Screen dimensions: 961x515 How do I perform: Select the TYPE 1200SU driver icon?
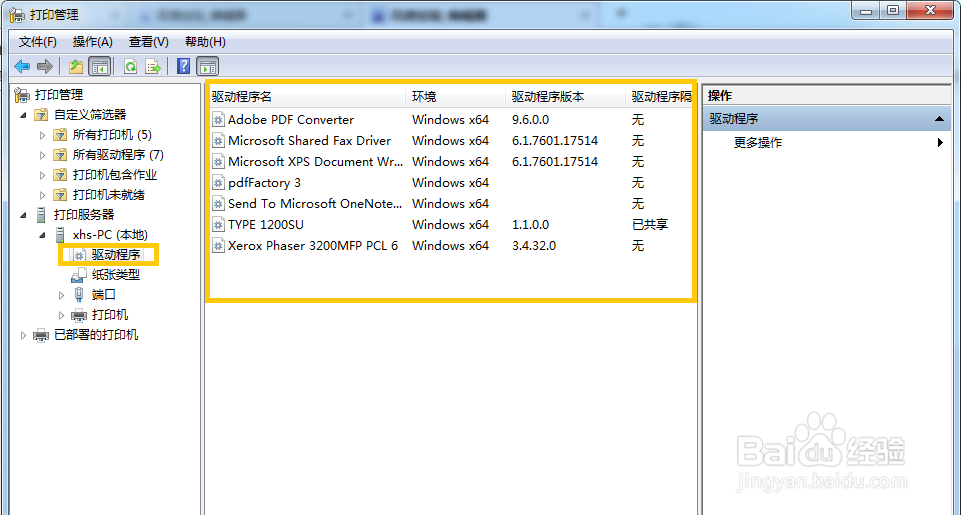point(218,224)
